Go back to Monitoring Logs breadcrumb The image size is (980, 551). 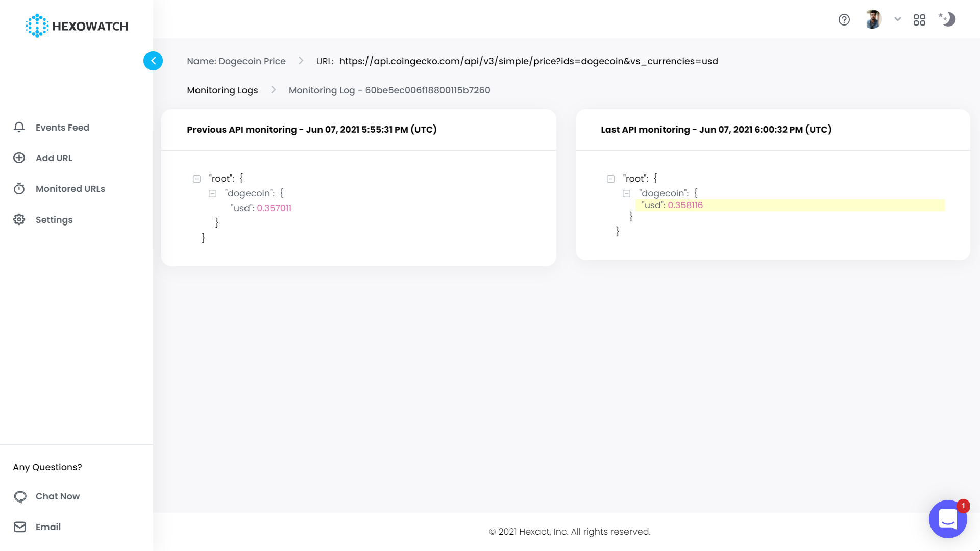point(223,90)
